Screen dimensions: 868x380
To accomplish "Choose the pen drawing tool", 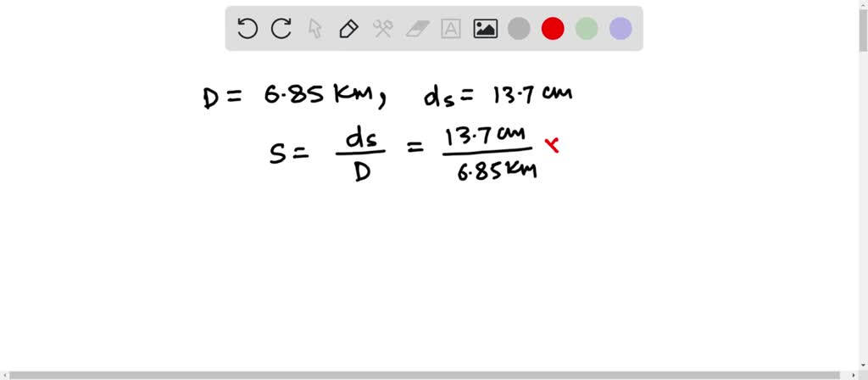I will click(348, 28).
